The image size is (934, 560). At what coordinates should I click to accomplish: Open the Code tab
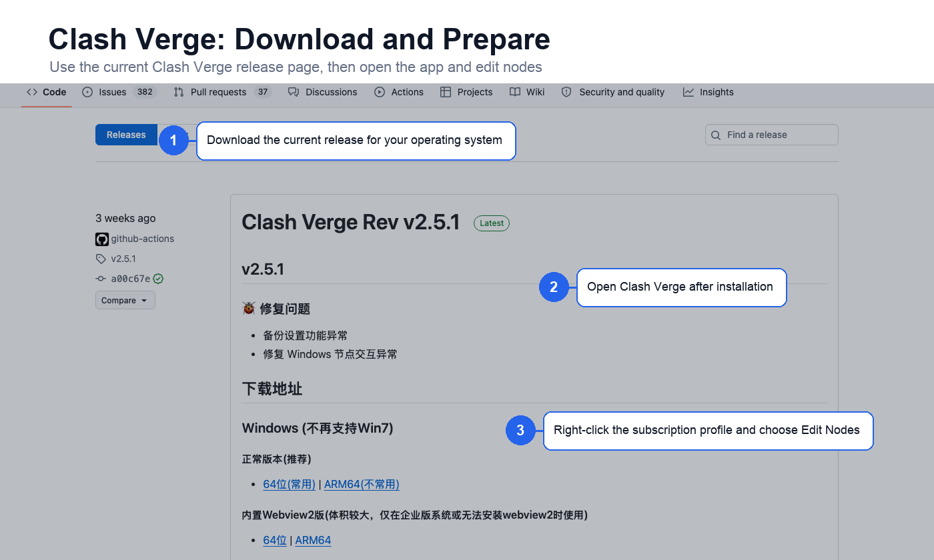(x=46, y=92)
